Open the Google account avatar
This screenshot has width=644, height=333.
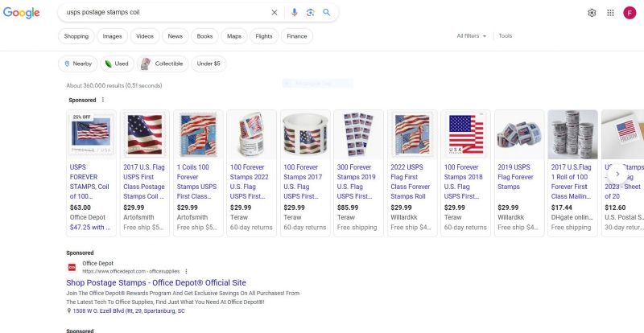(630, 13)
